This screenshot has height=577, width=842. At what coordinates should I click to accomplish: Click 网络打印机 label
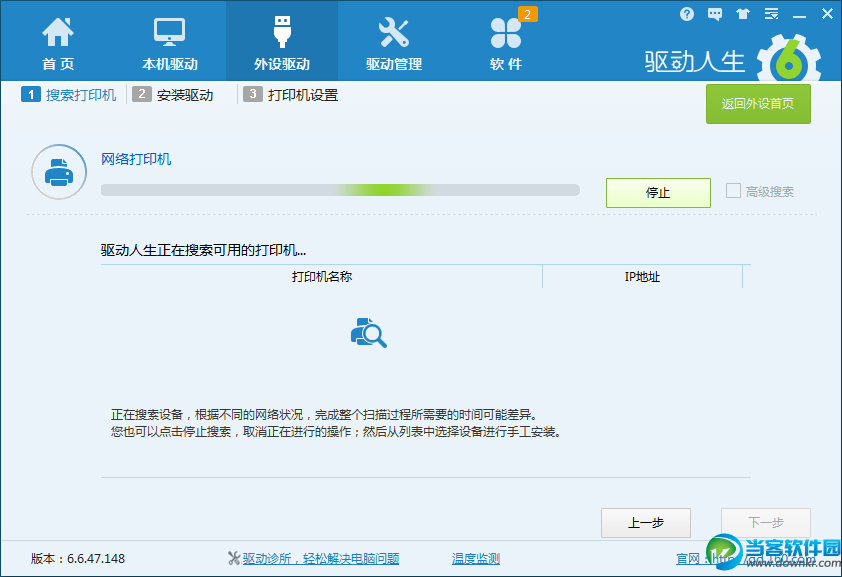pos(136,159)
